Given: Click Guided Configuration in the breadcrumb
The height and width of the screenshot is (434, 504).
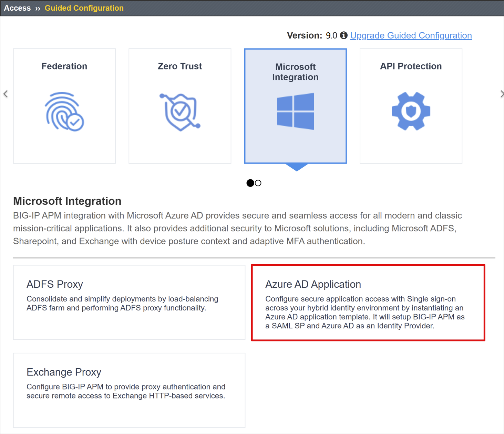Looking at the screenshot, I should [84, 8].
